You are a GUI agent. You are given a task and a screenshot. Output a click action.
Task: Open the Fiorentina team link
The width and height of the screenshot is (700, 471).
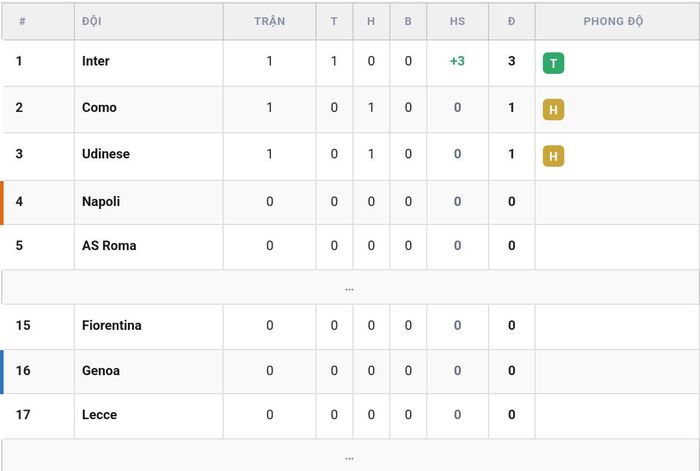tap(112, 325)
